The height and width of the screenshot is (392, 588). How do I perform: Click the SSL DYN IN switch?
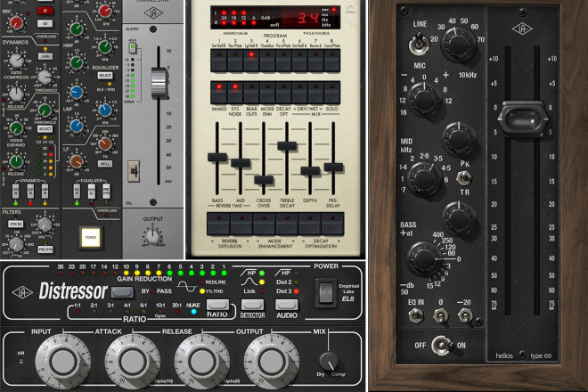coord(16,192)
